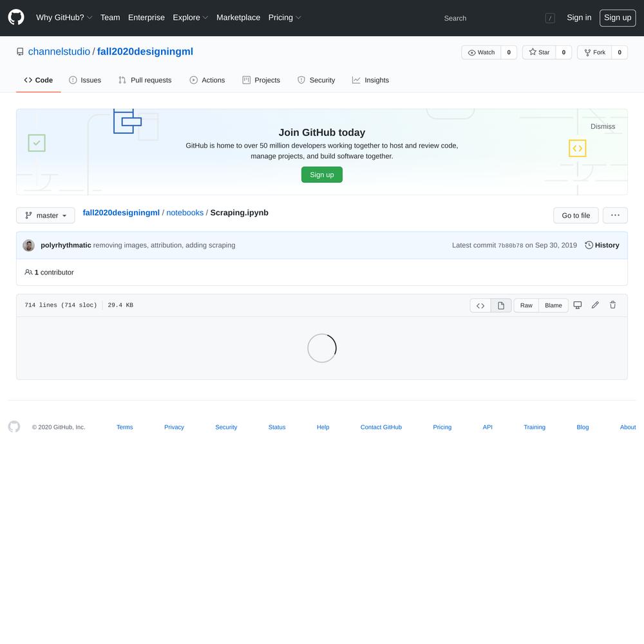
Task: Open the latest commit 7b80b78
Action: pyautogui.click(x=511, y=245)
